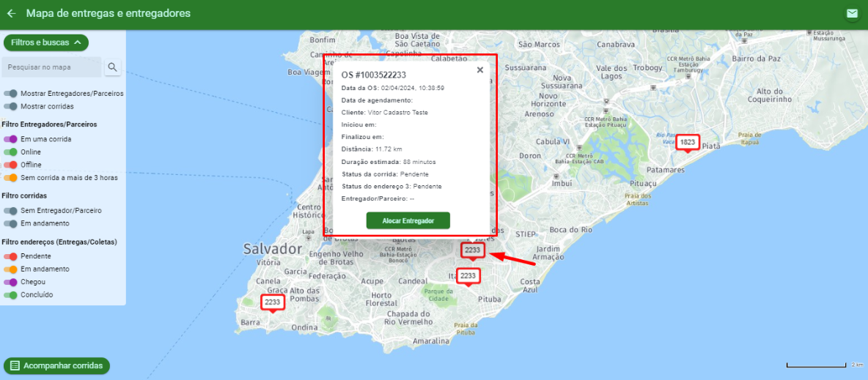Select marker 2233 above Pituba
868x380 pixels.
tap(468, 275)
